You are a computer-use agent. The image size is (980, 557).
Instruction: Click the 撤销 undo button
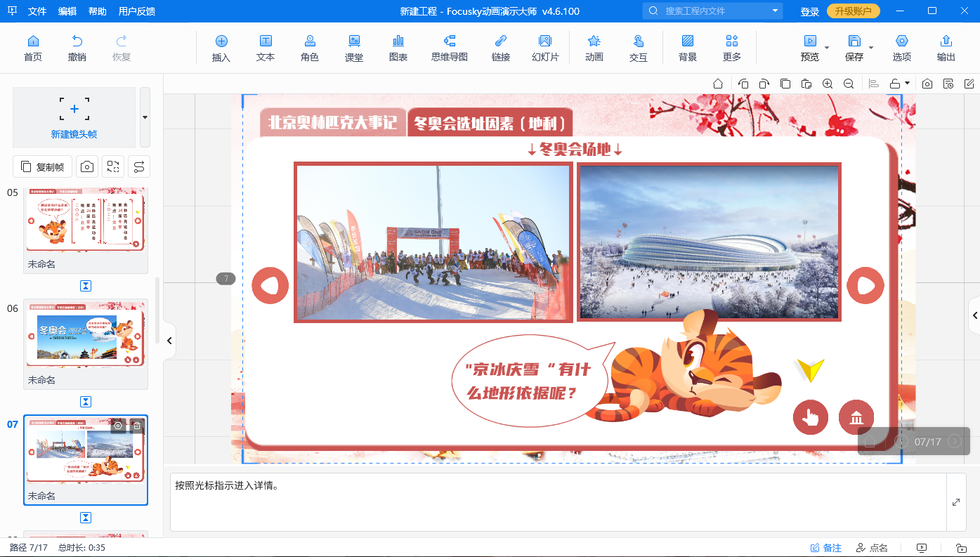tap(77, 48)
